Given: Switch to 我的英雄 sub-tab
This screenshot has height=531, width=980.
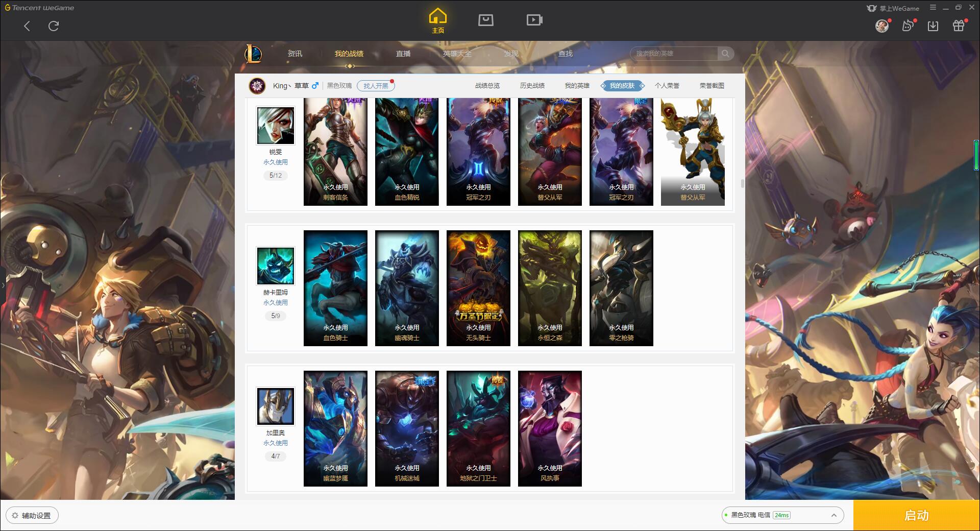Looking at the screenshot, I should point(577,86).
